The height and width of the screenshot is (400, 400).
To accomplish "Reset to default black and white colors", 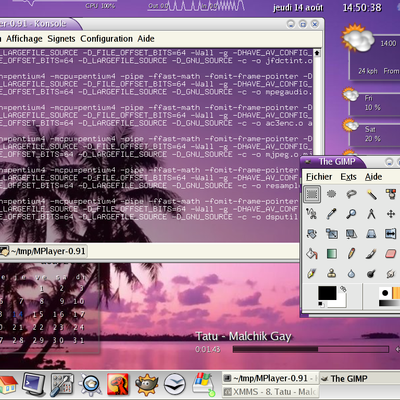I will 321,304.
